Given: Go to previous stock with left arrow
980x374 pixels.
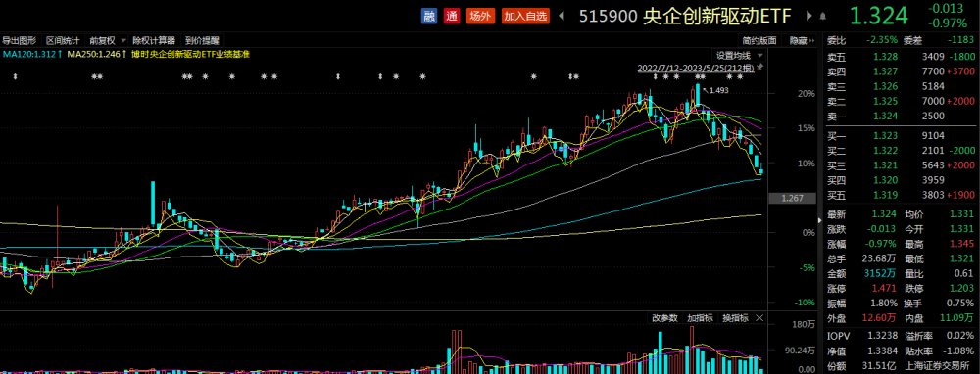Looking at the screenshot, I should tap(562, 17).
